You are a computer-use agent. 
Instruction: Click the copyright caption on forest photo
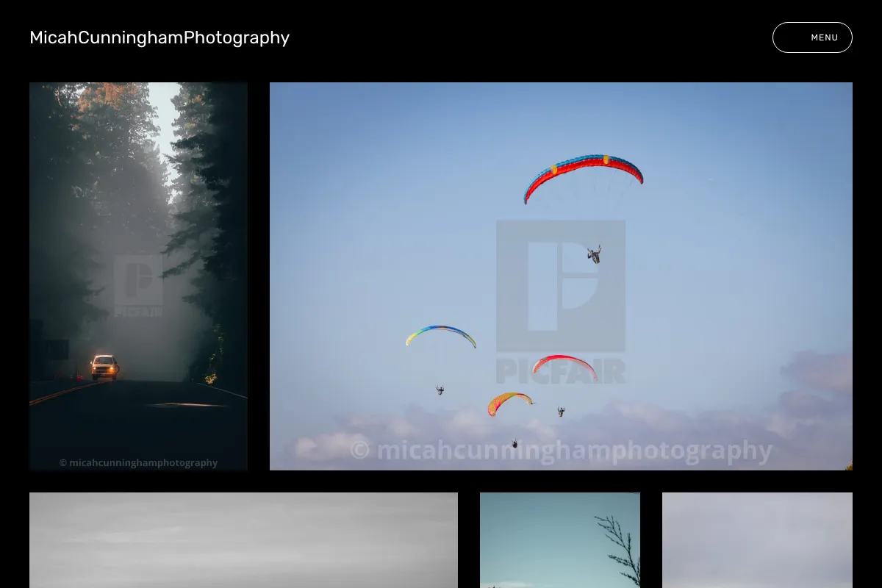pyautogui.click(x=138, y=463)
